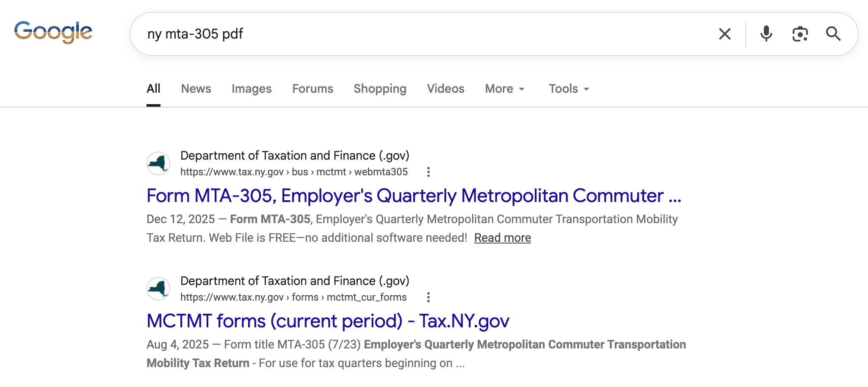Click New York favicon of second result
The height and width of the screenshot is (387, 868).
[x=158, y=289]
